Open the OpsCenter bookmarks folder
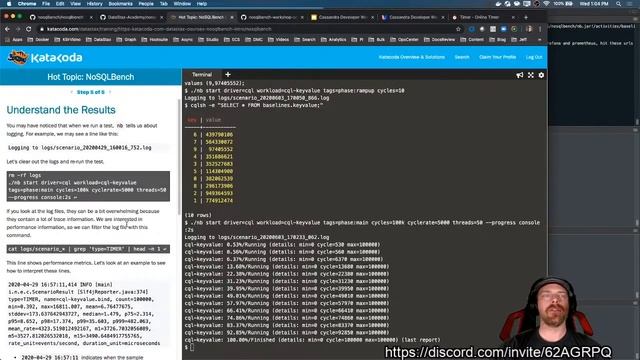This screenshot has width=640, height=360. (x=404, y=40)
